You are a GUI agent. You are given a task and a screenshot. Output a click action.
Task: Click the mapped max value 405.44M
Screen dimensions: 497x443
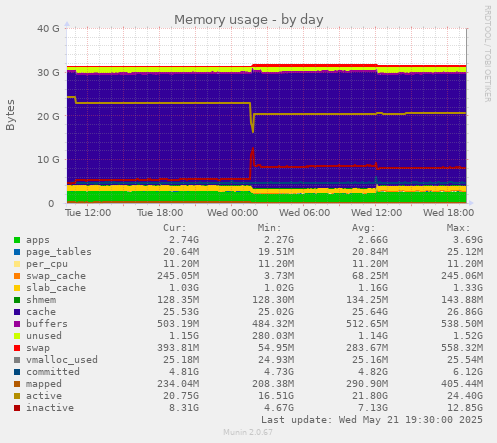point(462,384)
